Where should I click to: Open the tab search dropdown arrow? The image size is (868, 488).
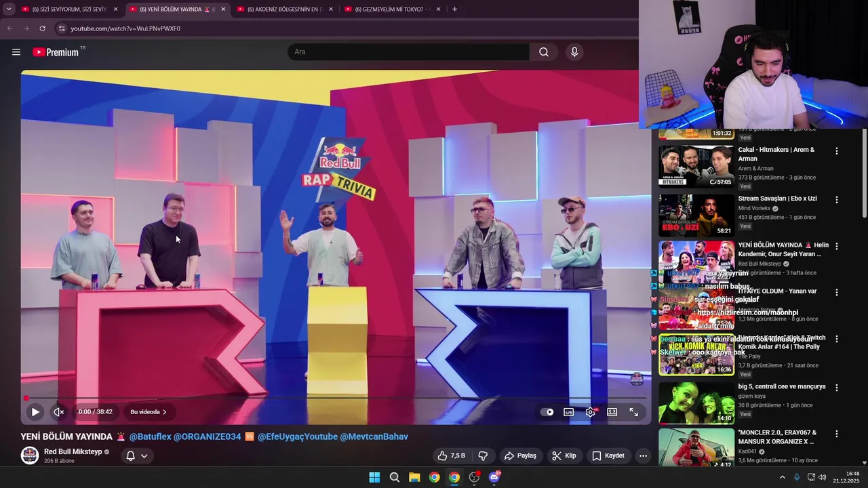pos(9,9)
